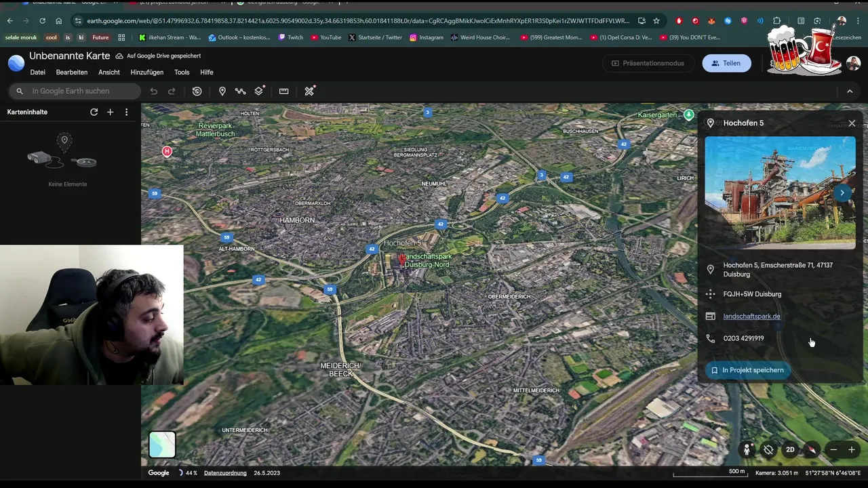Select the measure ruler tool

coord(283,91)
